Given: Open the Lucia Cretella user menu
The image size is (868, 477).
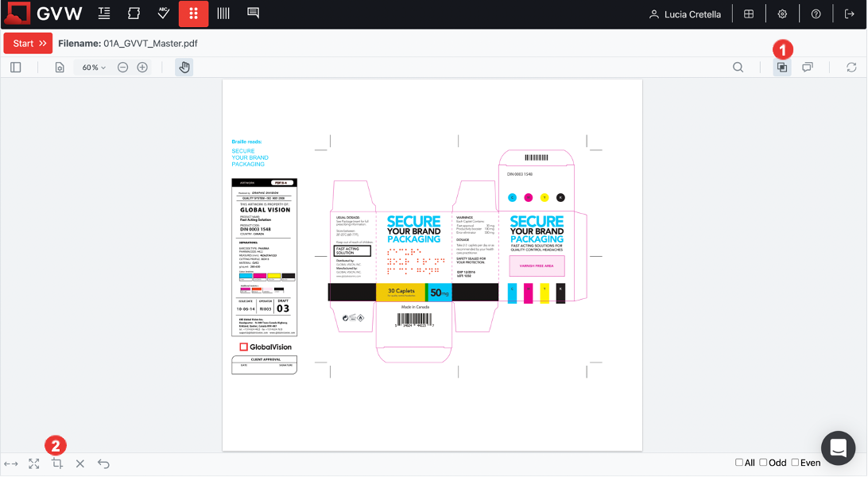Looking at the screenshot, I should tap(685, 14).
